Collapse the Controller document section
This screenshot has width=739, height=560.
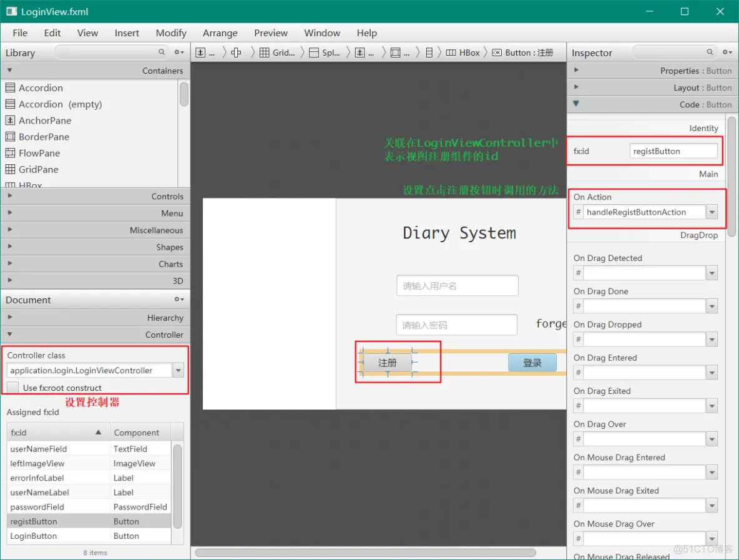click(95, 335)
